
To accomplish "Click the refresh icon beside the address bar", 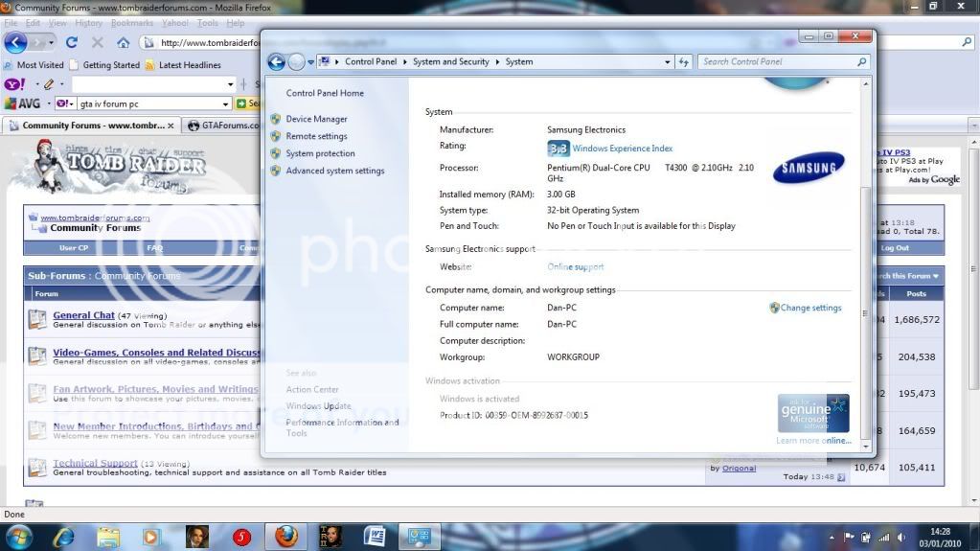I will pyautogui.click(x=684, y=62).
